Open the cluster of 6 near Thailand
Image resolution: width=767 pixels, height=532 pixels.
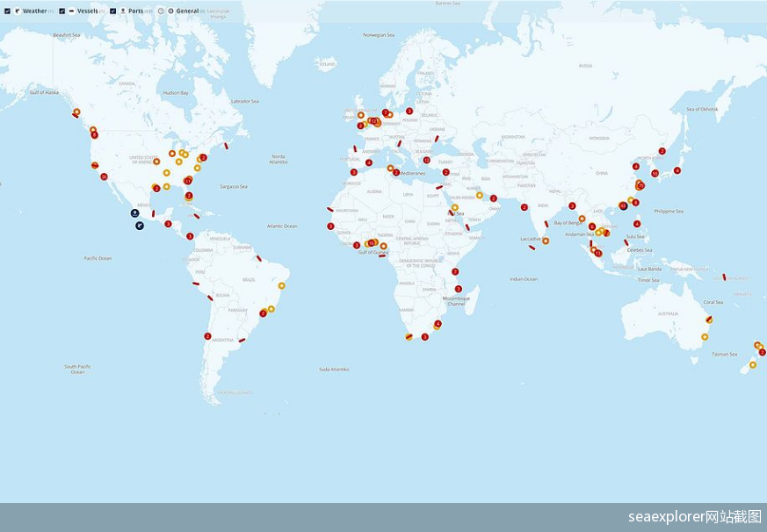[592, 226]
